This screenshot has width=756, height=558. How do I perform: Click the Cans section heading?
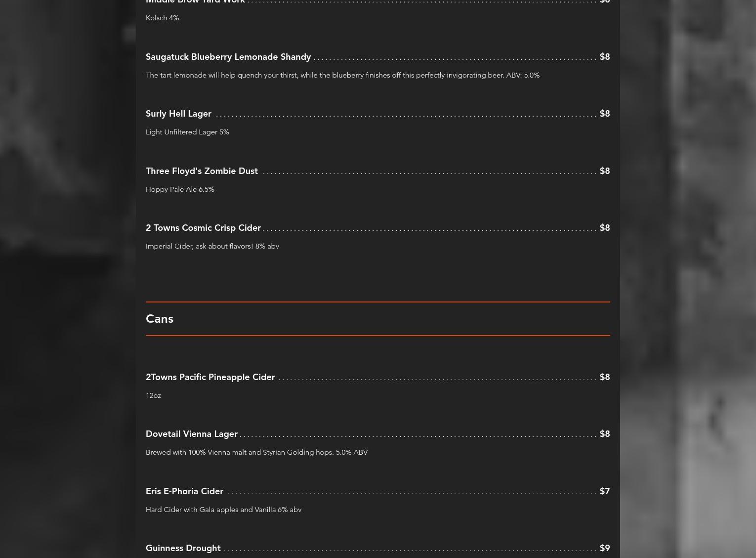pos(160,319)
